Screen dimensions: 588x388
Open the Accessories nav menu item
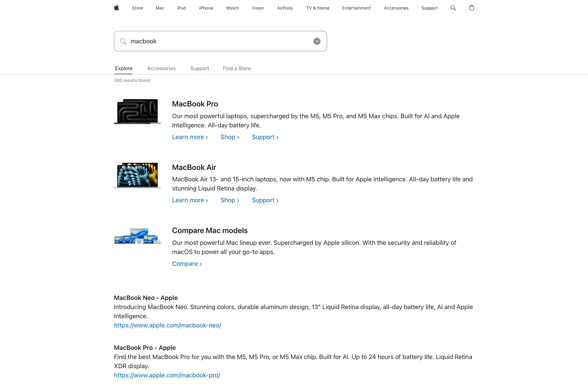pyautogui.click(x=396, y=8)
